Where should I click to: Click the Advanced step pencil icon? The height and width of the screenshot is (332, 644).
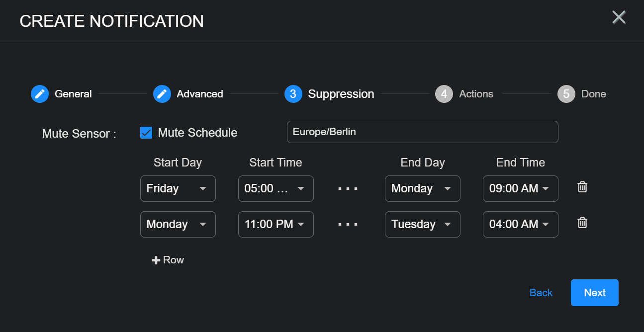tap(162, 94)
